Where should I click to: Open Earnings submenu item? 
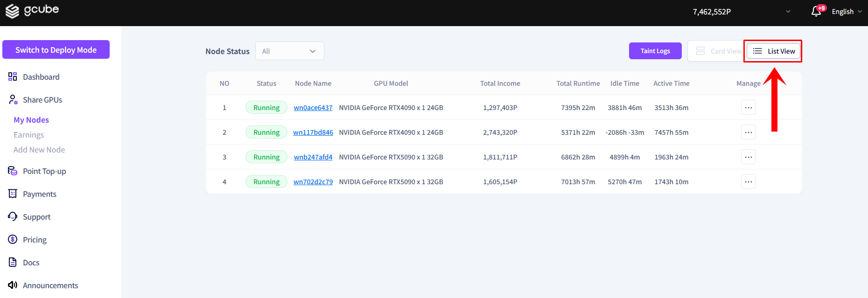pyautogui.click(x=28, y=135)
